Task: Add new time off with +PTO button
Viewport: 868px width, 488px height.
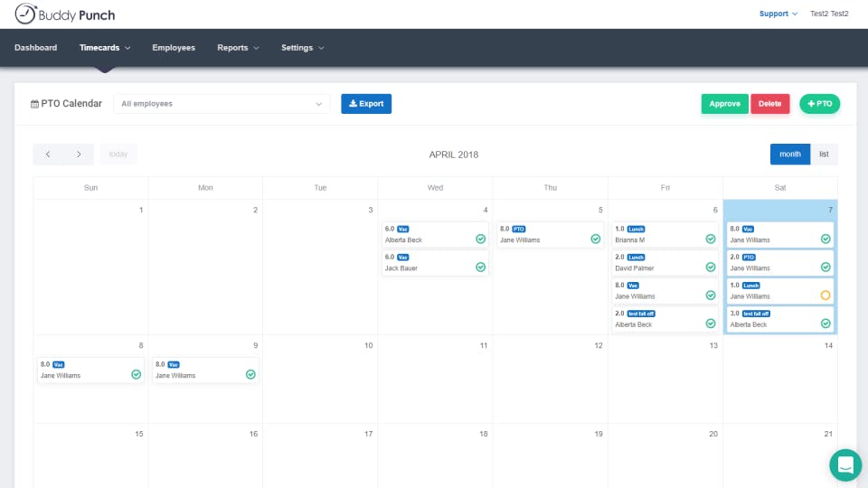Action: coord(819,104)
